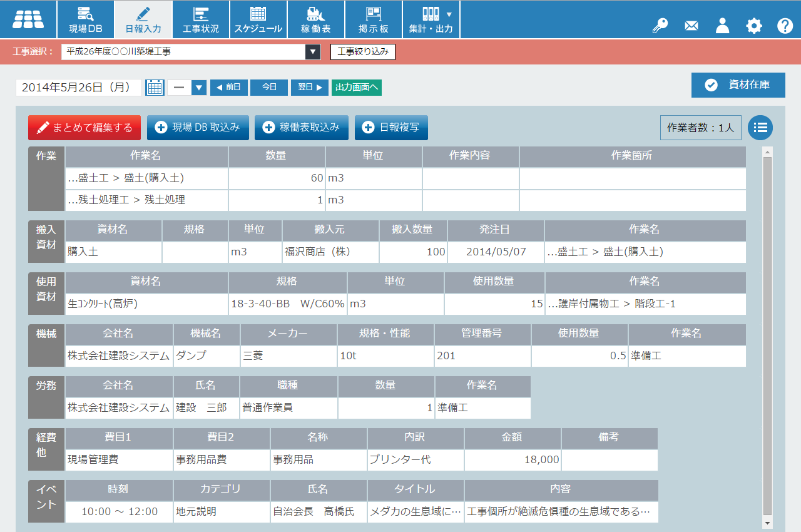This screenshot has width=801, height=532.
Task: Click the 普通作業員 job type cell
Action: [288, 408]
